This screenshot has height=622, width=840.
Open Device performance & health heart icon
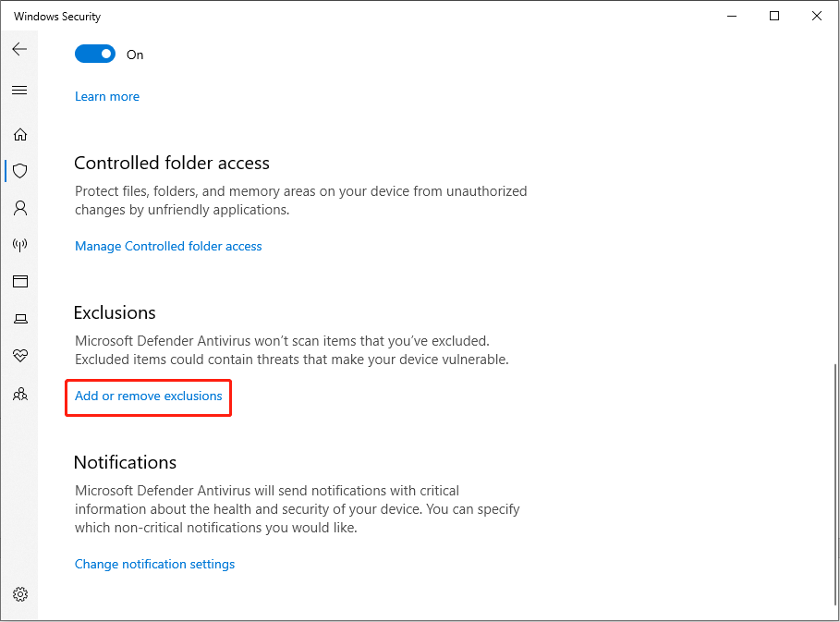(x=20, y=355)
